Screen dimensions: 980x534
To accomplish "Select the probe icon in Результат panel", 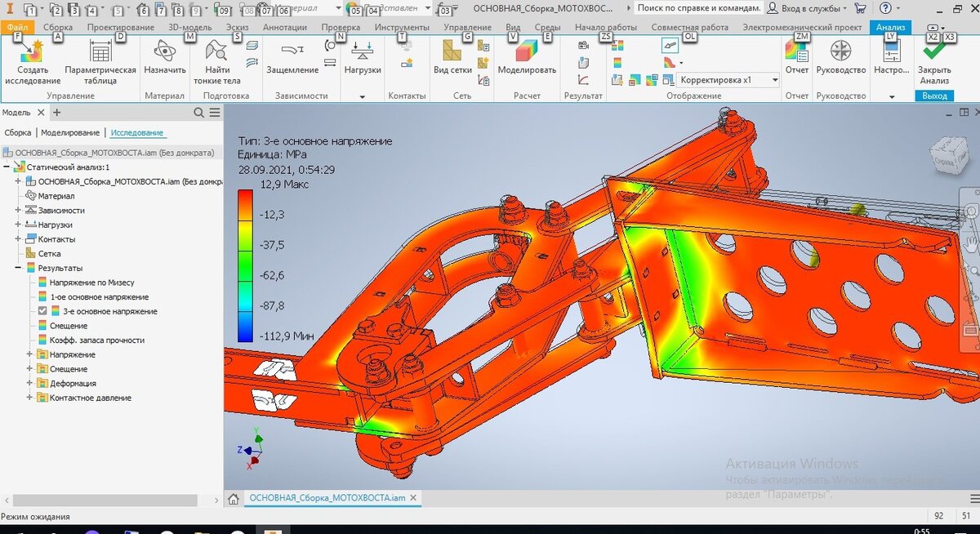I will click(x=583, y=63).
